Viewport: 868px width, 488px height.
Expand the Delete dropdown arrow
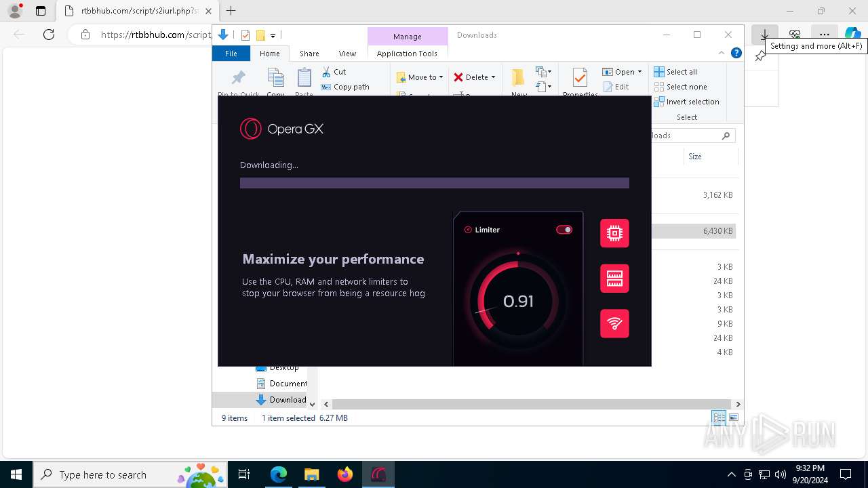coord(493,77)
